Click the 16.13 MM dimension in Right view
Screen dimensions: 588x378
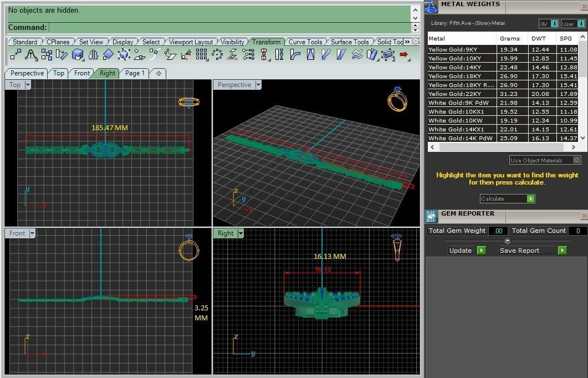(x=330, y=257)
